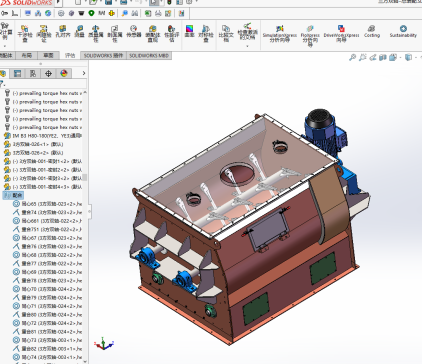Toggle Curvature (曲率) display
Viewport: 422px width, 364px height.
tap(189, 31)
